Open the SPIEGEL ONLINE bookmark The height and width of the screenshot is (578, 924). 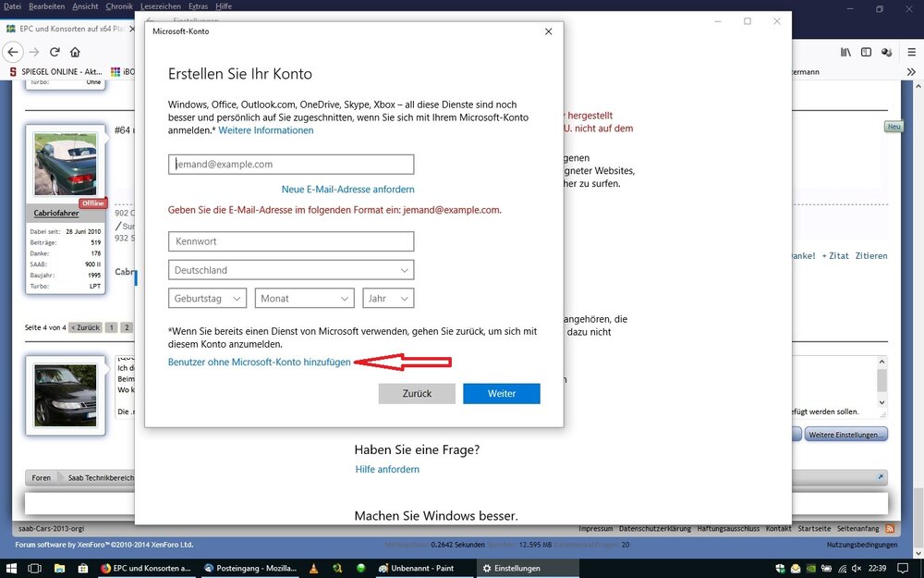(56, 71)
